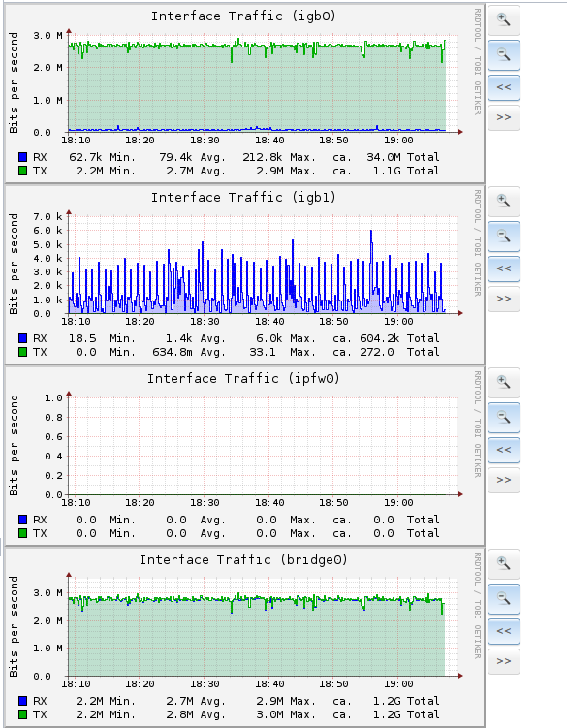Click the green TX legend swatch for igb0
Viewport: 567px width, 728px height.
[x=22, y=171]
